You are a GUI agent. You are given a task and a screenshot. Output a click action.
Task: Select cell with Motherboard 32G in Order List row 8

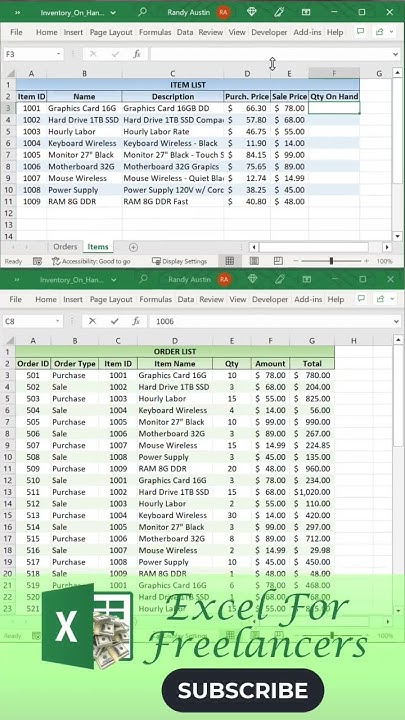pos(175,433)
